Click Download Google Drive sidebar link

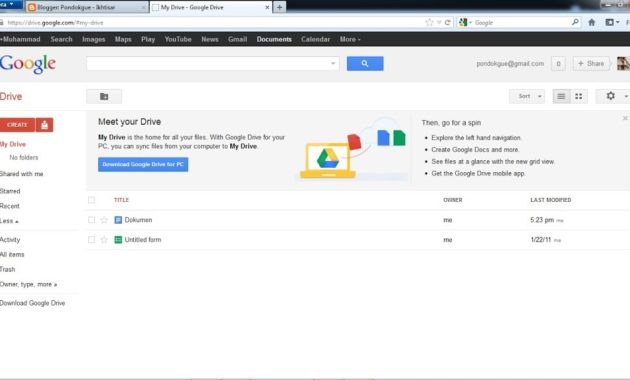pos(33,303)
